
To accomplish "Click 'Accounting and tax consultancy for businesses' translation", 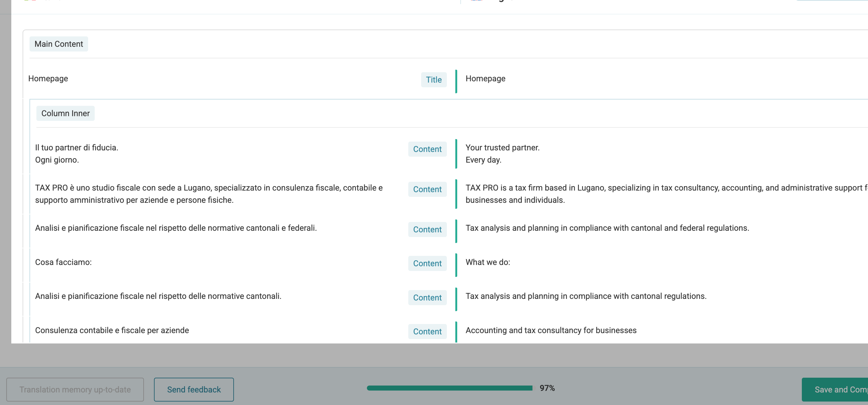I will 551,330.
